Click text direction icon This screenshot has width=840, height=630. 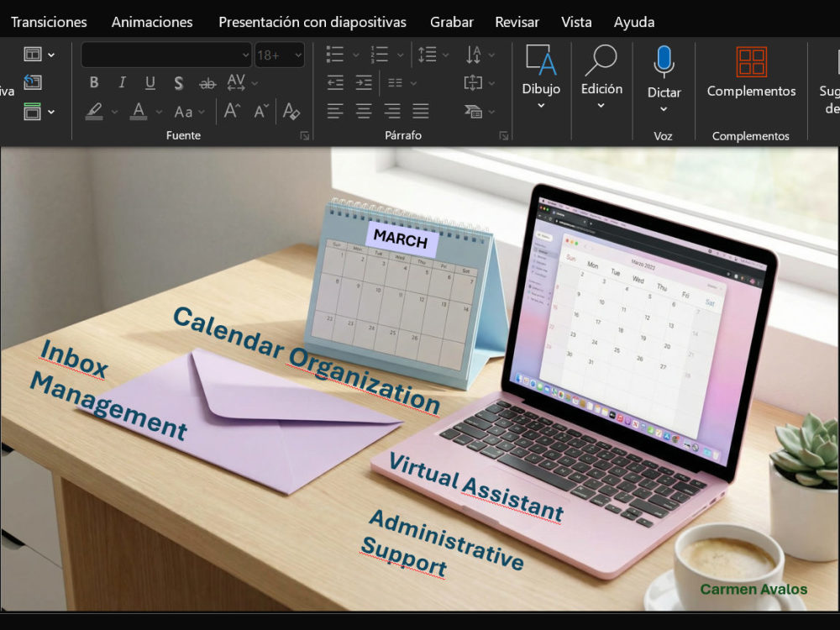point(474,54)
